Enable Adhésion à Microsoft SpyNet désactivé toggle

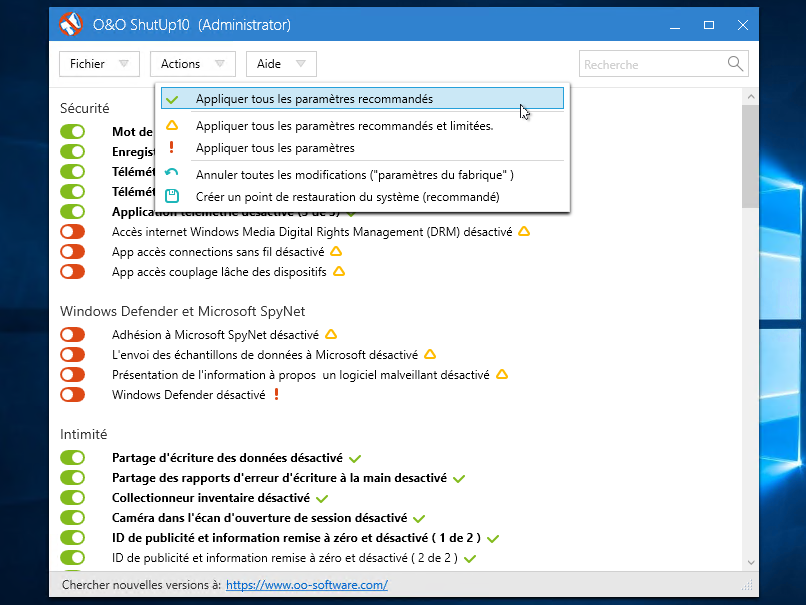[73, 335]
